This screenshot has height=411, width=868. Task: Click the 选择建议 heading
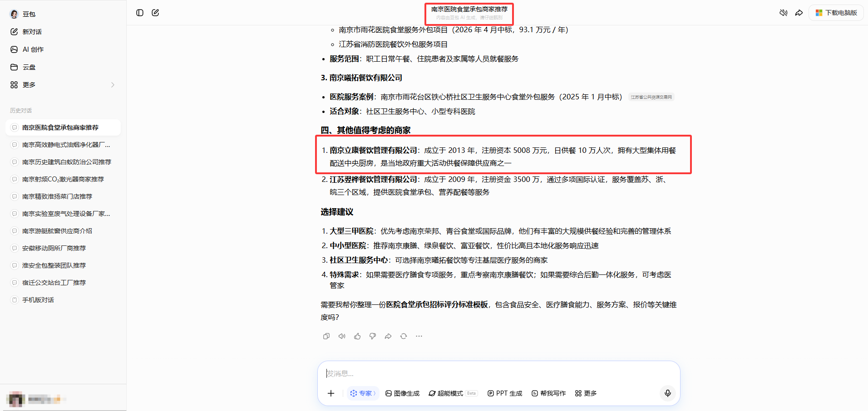click(337, 212)
